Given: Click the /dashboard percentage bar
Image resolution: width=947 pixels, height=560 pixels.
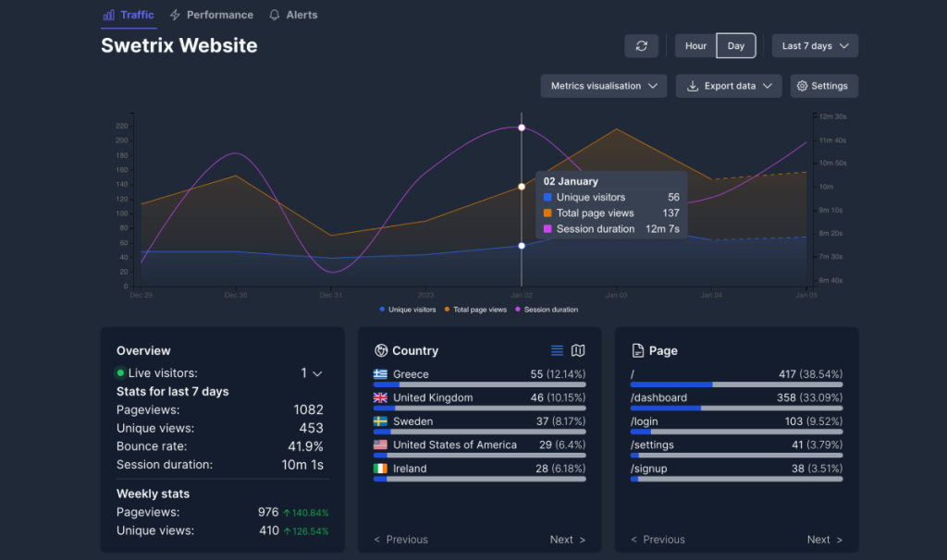Looking at the screenshot, I should (x=736, y=408).
